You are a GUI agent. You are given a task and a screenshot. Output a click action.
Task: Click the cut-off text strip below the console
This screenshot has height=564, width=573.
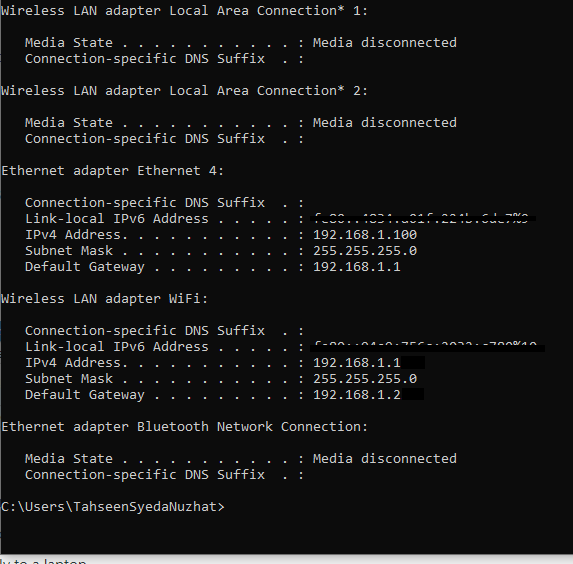(x=43, y=560)
